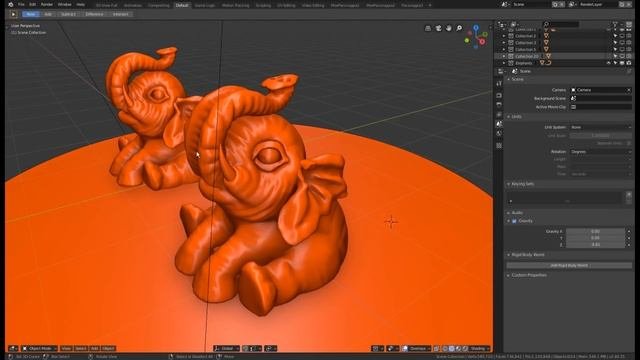Click the blue Z axis on navigation gizmo
This screenshot has width=640, height=360.
pos(476,28)
